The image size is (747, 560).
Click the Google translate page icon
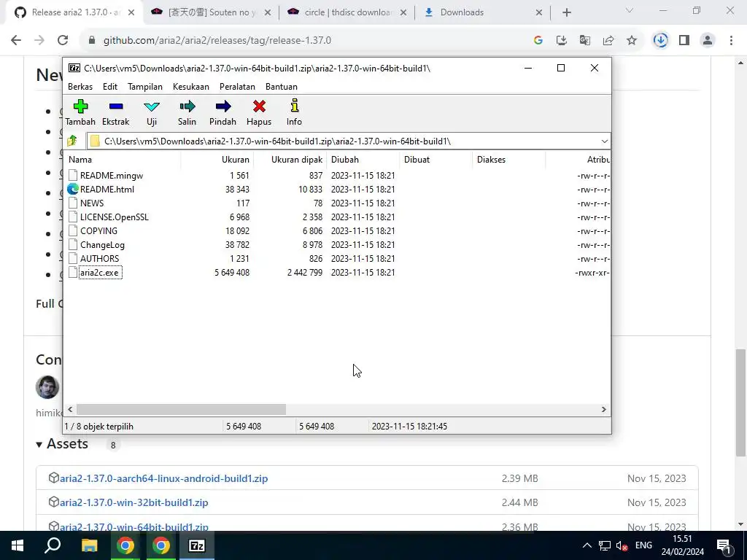click(585, 41)
